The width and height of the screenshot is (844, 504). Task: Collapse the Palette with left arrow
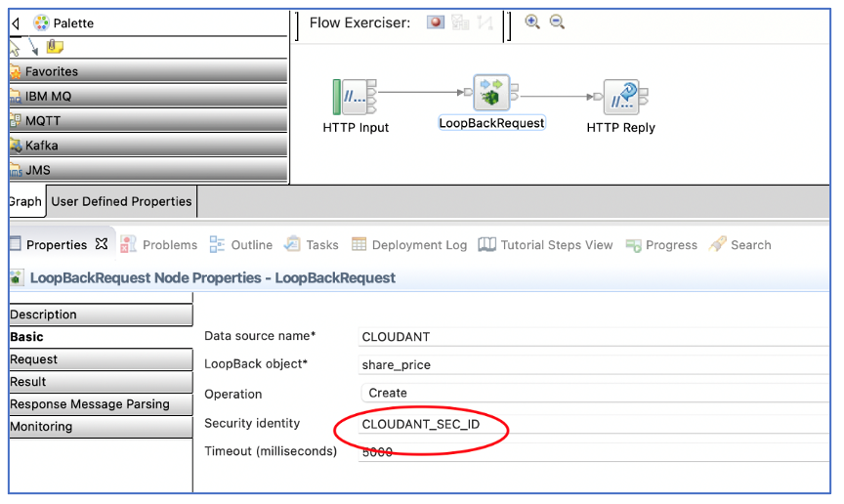pos(15,22)
